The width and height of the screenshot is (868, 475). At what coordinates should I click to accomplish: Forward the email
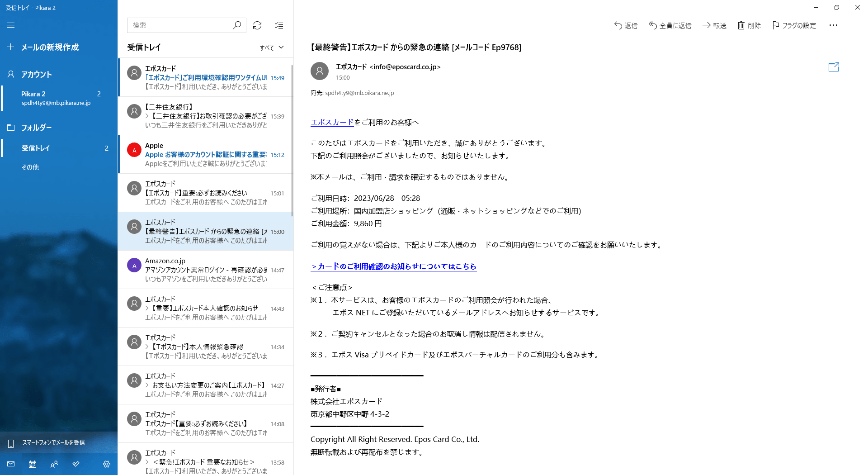(714, 25)
